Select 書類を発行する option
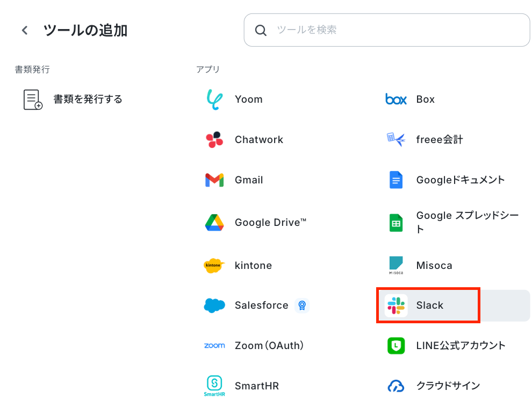Image resolution: width=532 pixels, height=412 pixels. (x=88, y=99)
